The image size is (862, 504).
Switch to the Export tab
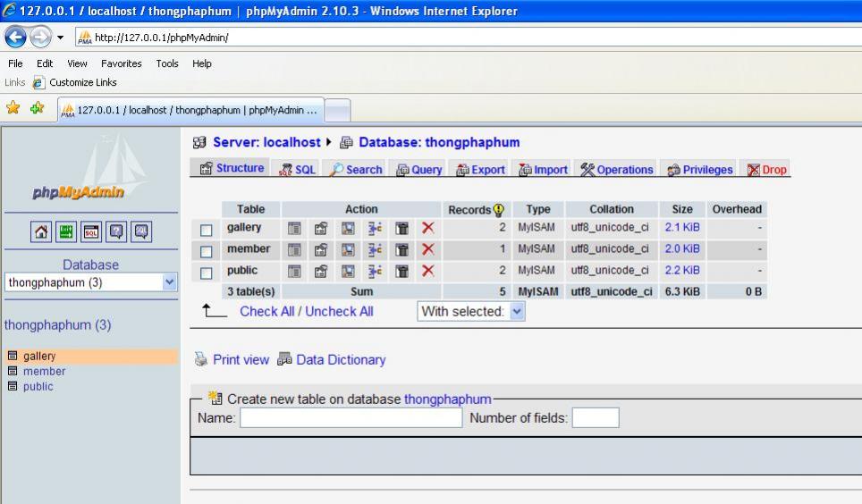[481, 170]
